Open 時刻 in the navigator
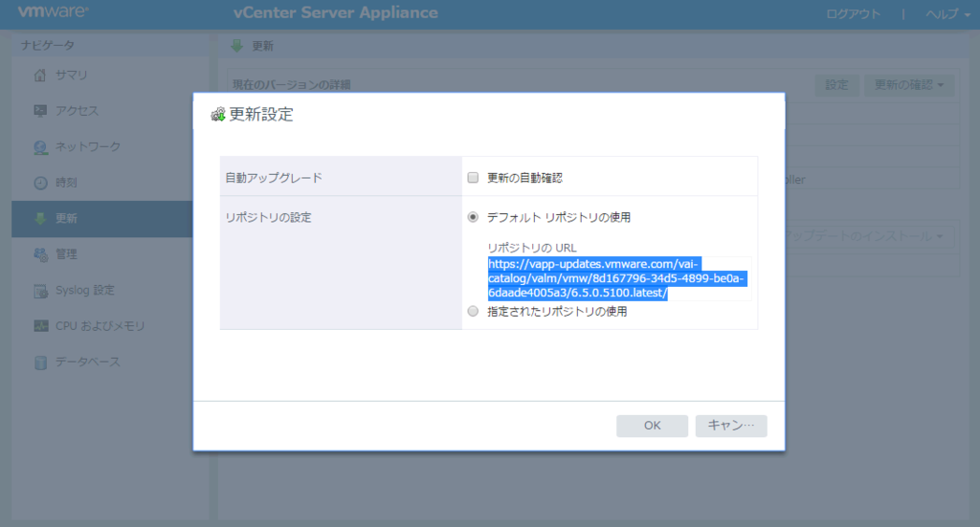 pyautogui.click(x=66, y=183)
